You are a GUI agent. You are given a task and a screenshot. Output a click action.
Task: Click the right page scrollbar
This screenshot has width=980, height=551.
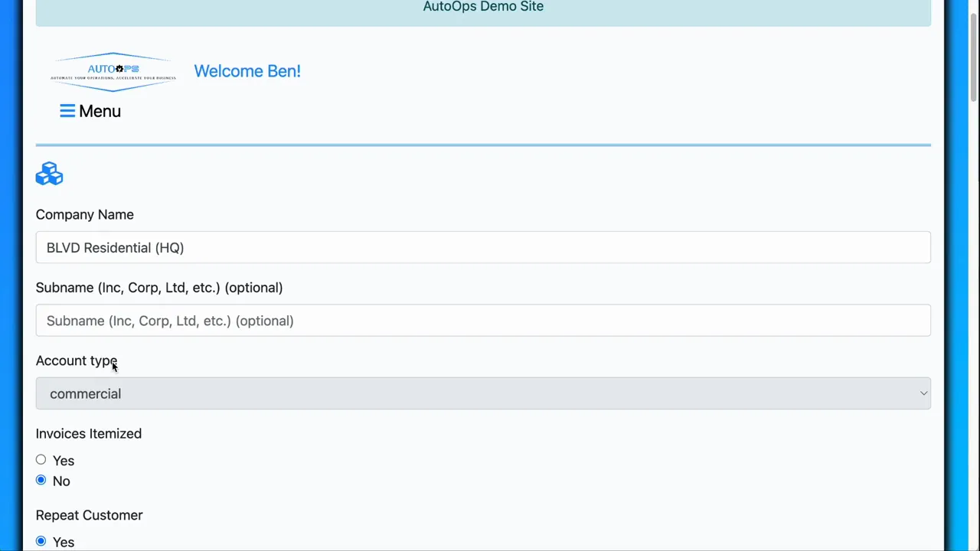click(973, 54)
